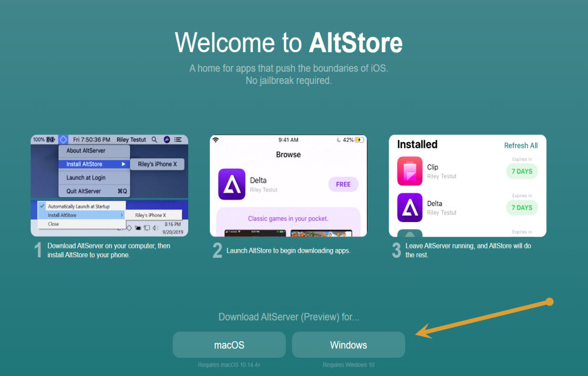Click the battery icon in Windows tray
This screenshot has height=376, width=588.
(138, 228)
